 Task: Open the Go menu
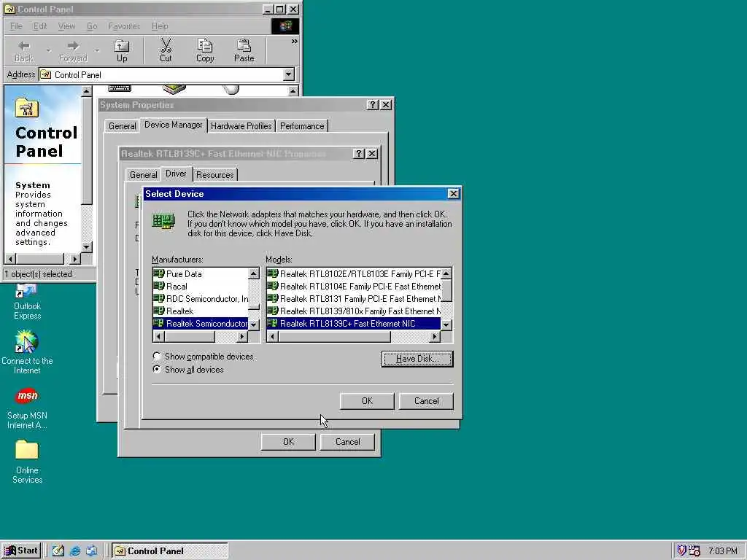pos(92,26)
